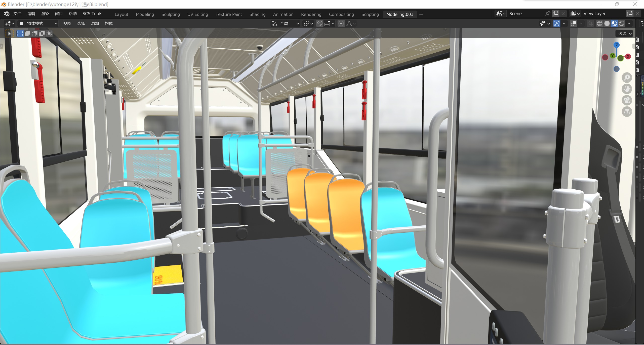Open the 文件 (File) menu
Viewport: 644px width, 345px height.
17,14
